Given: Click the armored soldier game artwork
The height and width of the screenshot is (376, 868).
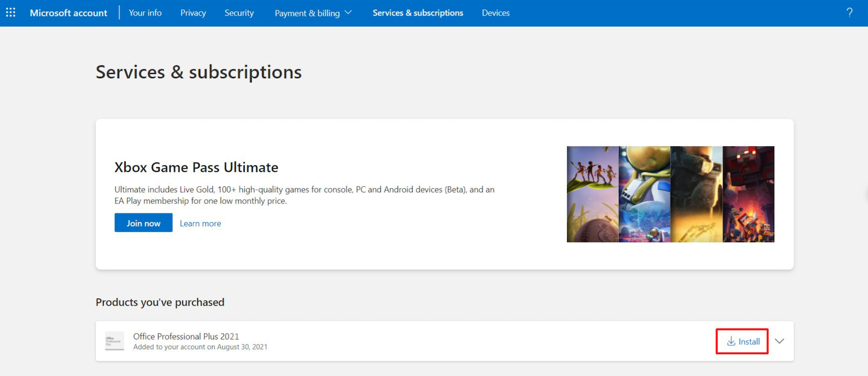Looking at the screenshot, I should click(696, 194).
